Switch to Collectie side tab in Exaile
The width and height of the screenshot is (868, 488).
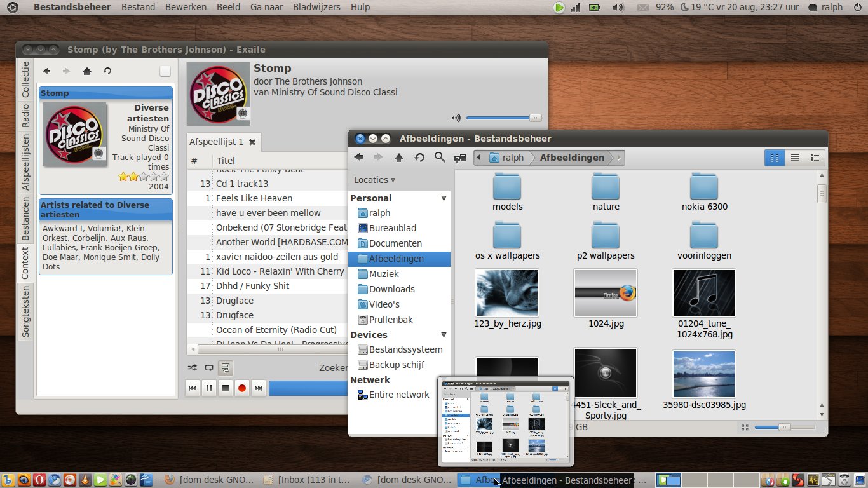point(25,79)
